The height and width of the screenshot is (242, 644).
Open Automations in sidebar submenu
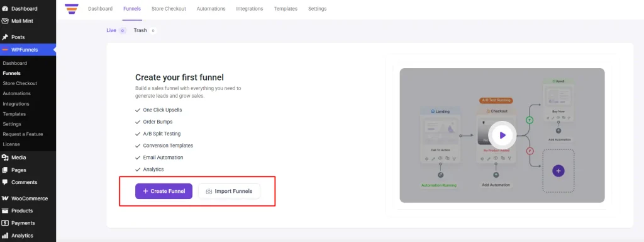(17, 93)
